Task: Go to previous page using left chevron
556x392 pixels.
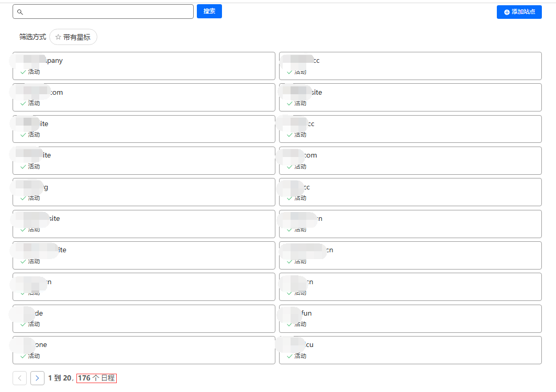Action: coord(19,378)
